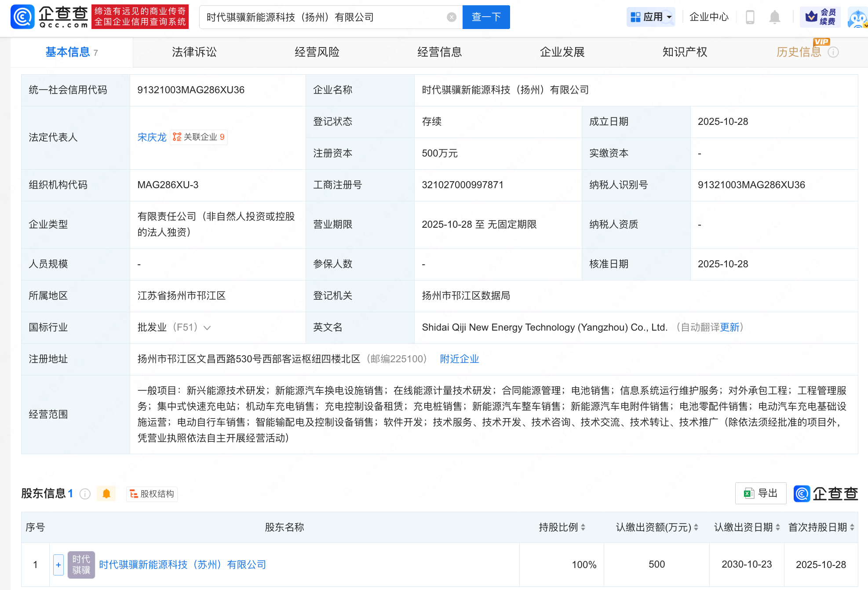
Task: Click the info icon next to 股东信息
Action: [x=84, y=494]
